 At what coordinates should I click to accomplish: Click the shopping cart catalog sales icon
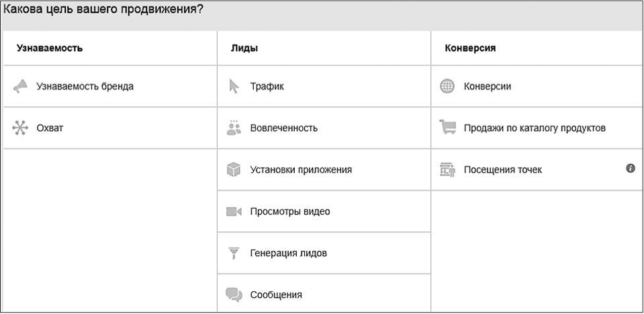point(447,128)
